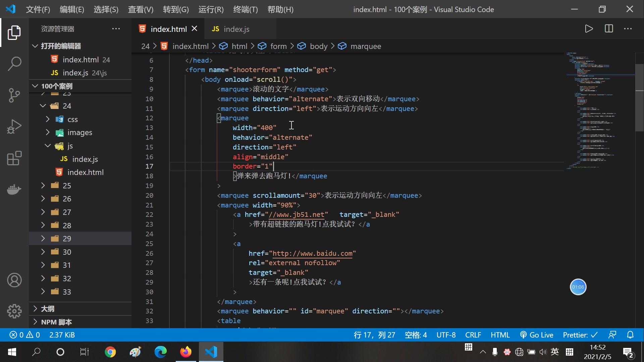Screen dimensions: 644x362
Task: Open the Source Control view
Action: click(14, 95)
